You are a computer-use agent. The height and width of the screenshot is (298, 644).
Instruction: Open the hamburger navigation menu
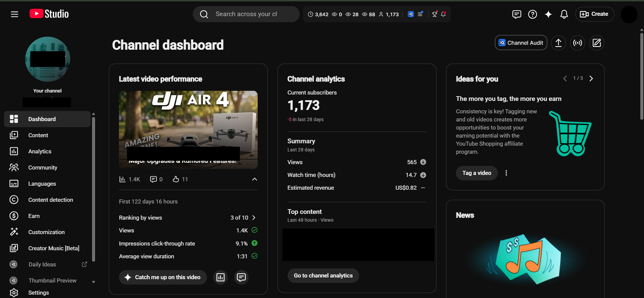pyautogui.click(x=14, y=14)
